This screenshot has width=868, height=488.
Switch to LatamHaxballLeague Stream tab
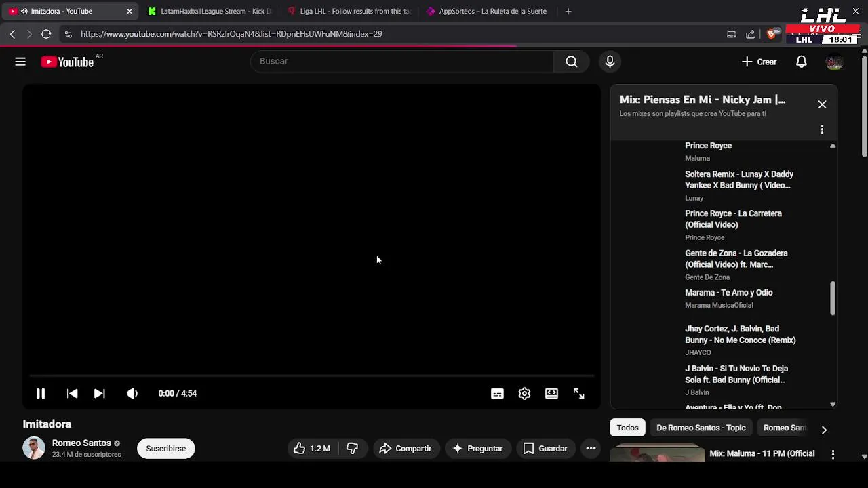pos(209,11)
